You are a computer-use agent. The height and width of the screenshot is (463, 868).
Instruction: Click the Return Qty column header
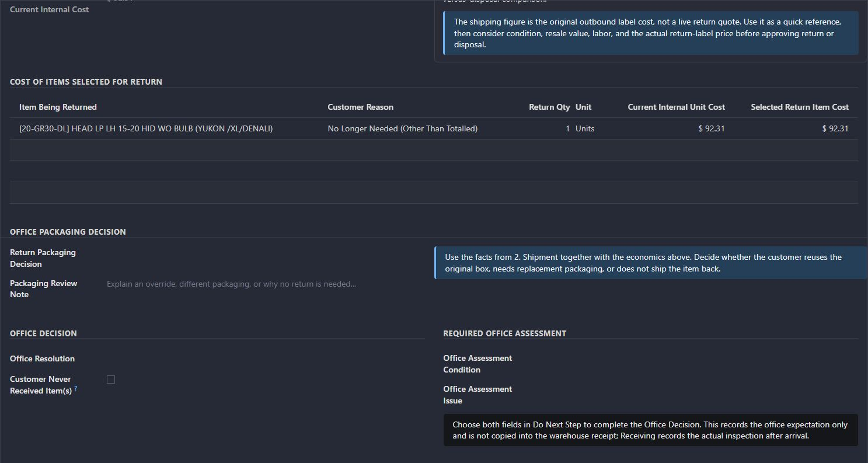549,107
